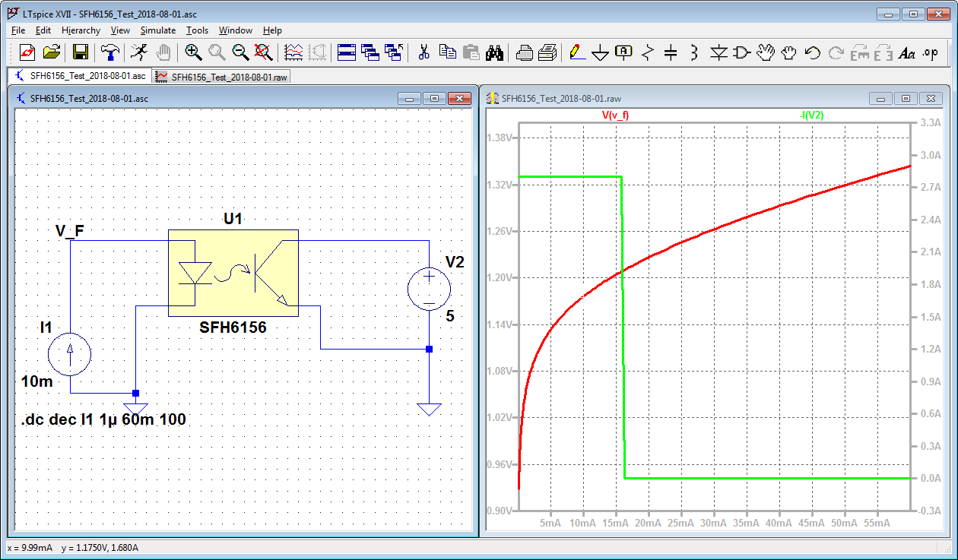The width and height of the screenshot is (958, 560).
Task: Click the Autorange waveform icon
Action: (293, 52)
